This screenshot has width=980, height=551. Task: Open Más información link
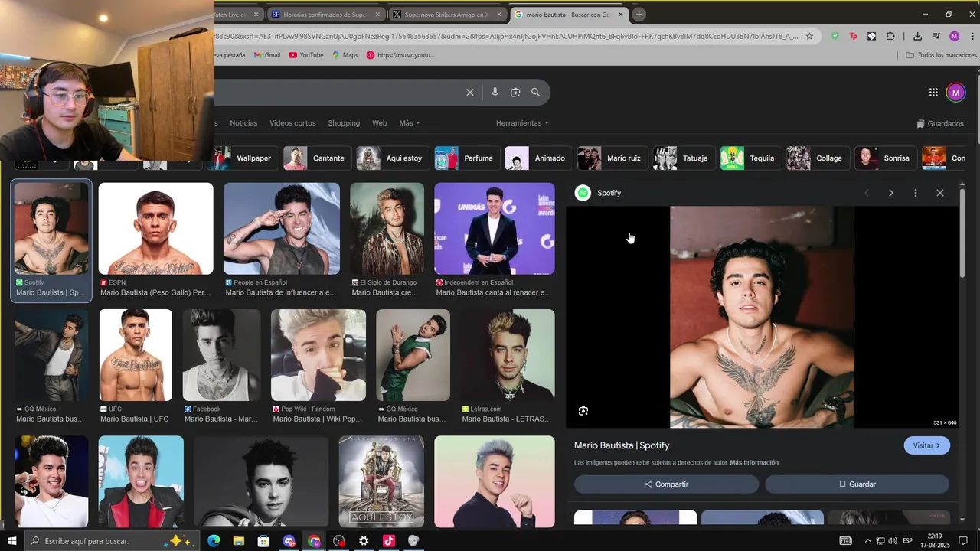754,463
